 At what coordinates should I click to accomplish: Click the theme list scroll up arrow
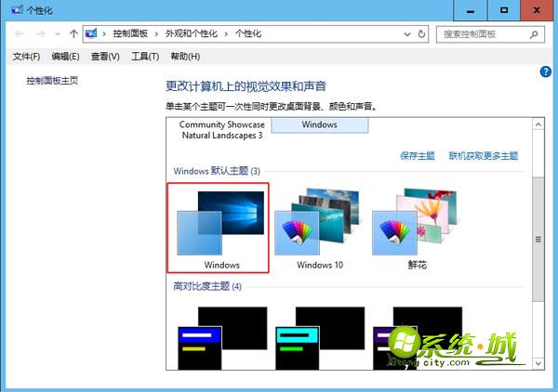pyautogui.click(x=538, y=124)
